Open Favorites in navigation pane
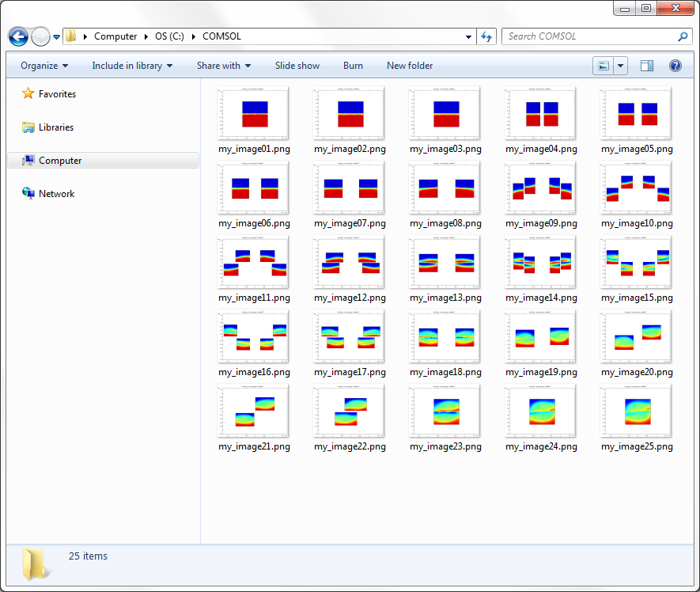Screen dimensions: 700x592 coord(49,94)
